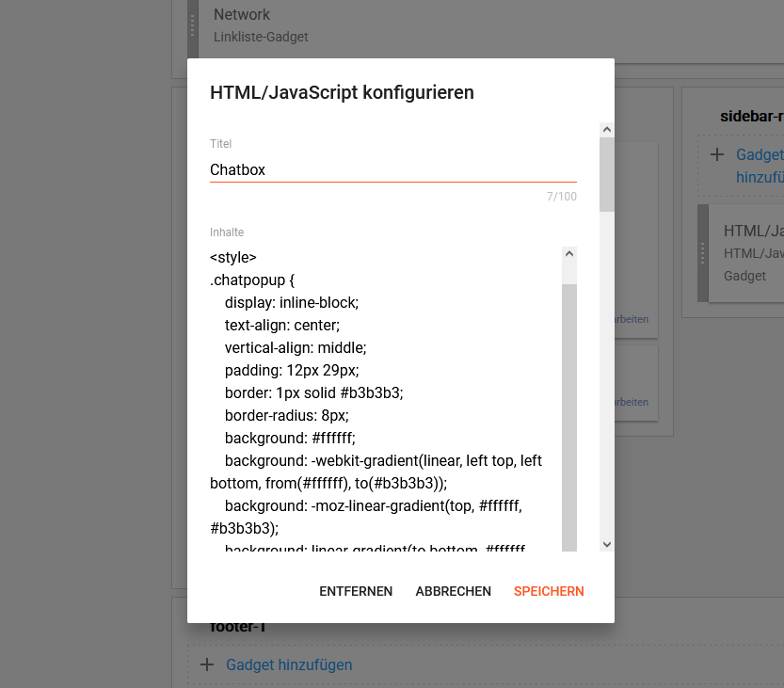Click the dialog scrollbar down arrow

(606, 544)
